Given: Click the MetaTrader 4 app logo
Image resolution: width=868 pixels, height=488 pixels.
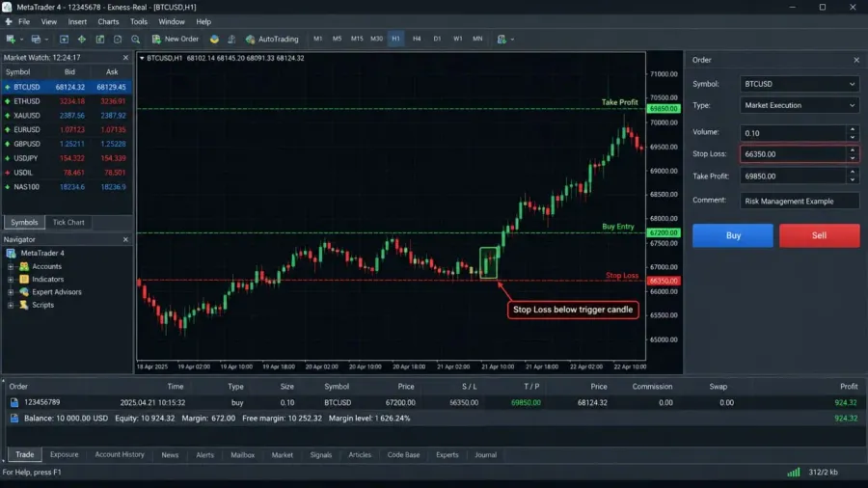Looking at the screenshot, I should (x=7, y=7).
